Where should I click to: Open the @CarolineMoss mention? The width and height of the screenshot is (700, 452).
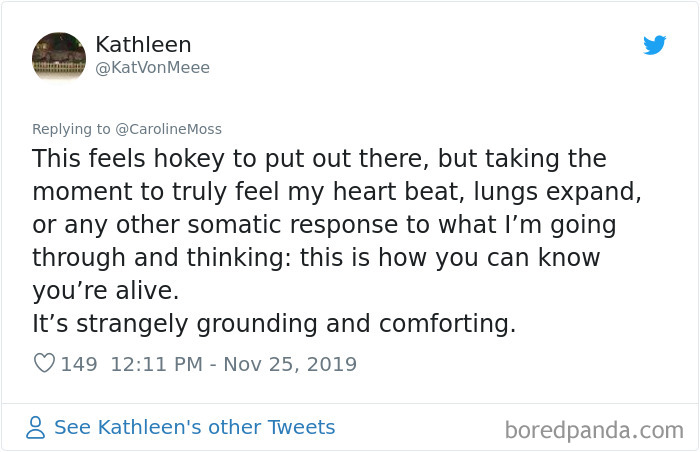point(168,129)
